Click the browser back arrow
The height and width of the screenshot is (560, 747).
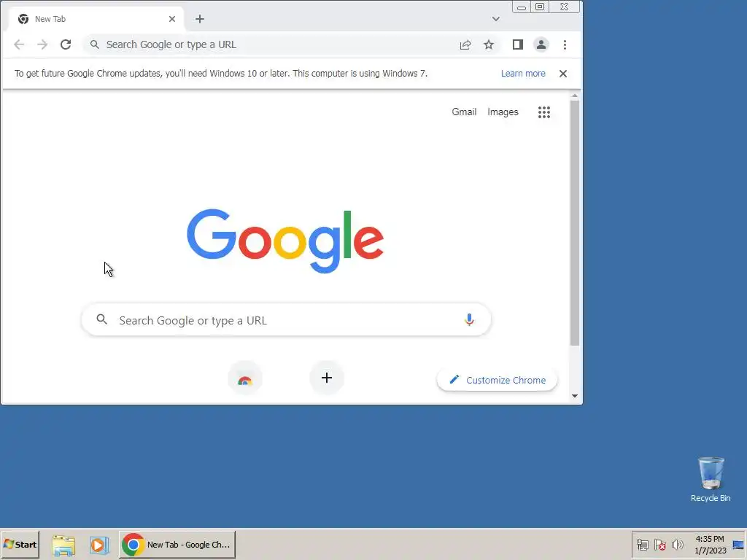click(19, 44)
